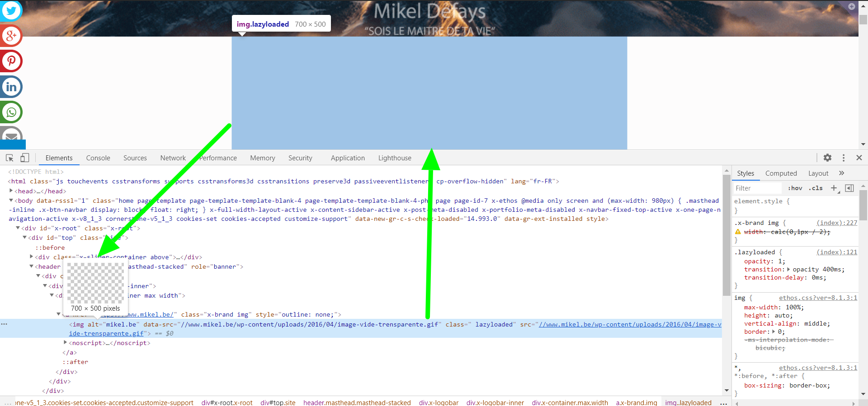Image resolution: width=868 pixels, height=406 pixels.
Task: Click the LinkedIn share icon
Action: click(11, 86)
